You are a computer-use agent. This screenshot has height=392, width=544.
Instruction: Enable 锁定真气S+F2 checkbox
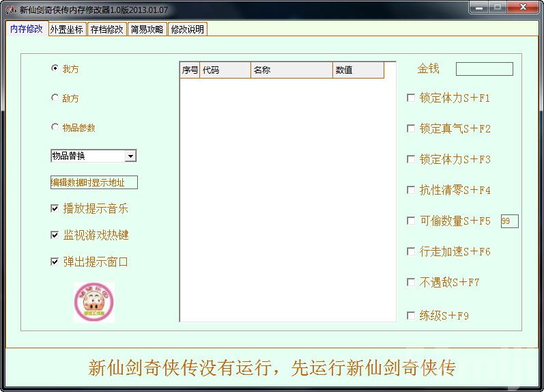(x=411, y=128)
